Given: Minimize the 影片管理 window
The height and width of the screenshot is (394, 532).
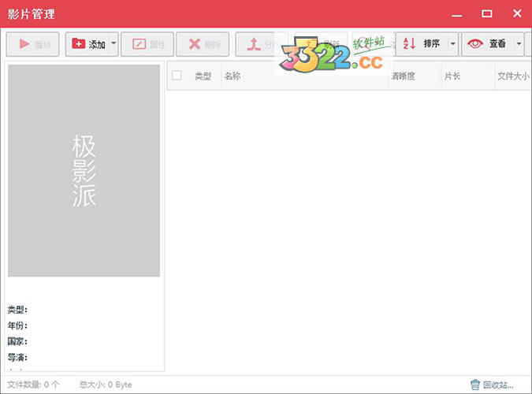Looking at the screenshot, I should (456, 14).
